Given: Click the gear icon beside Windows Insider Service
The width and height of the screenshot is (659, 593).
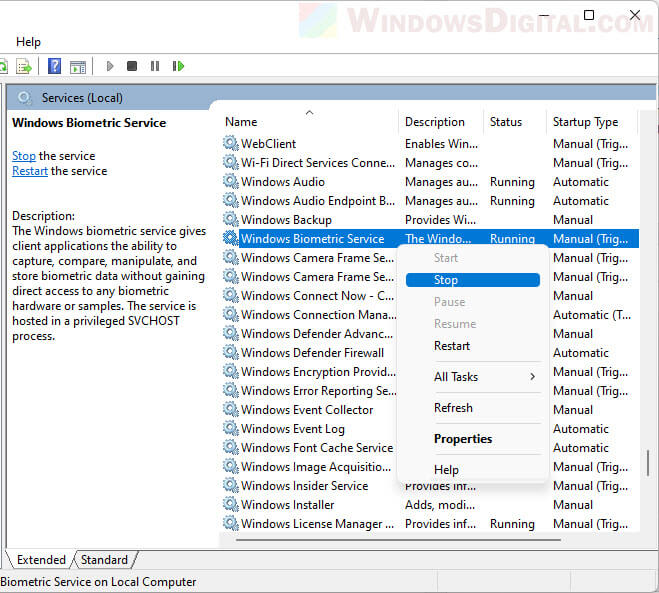Looking at the screenshot, I should 230,485.
